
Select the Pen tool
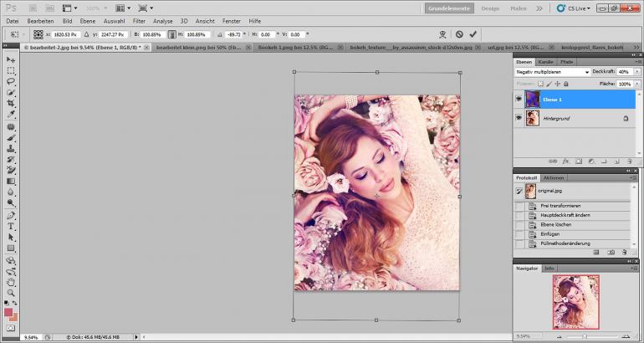click(11, 215)
